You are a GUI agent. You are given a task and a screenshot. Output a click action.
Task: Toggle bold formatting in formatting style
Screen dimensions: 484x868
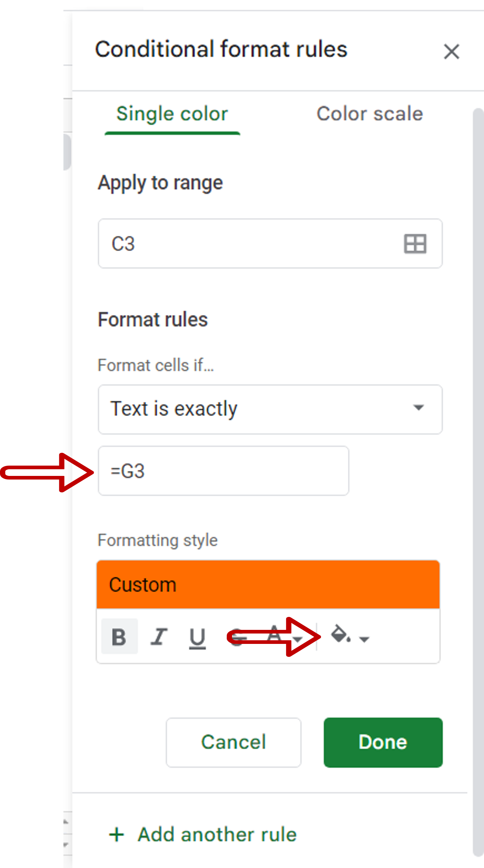(120, 637)
